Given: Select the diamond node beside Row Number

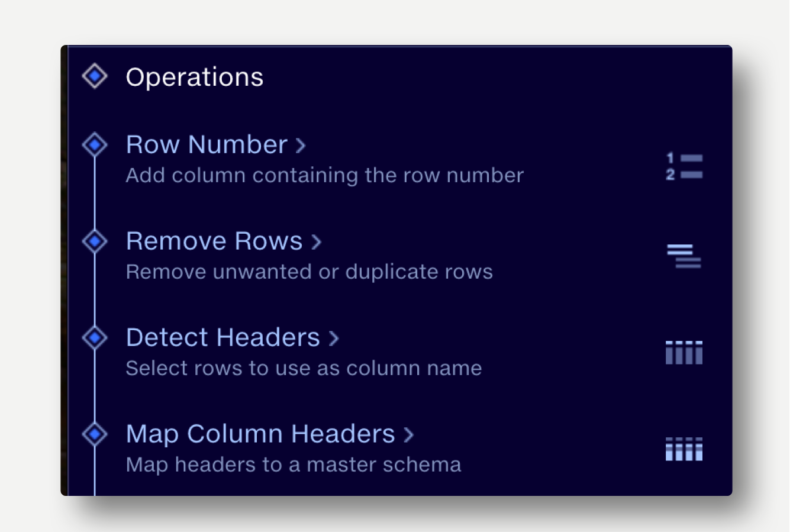Looking at the screenshot, I should pyautogui.click(x=95, y=145).
